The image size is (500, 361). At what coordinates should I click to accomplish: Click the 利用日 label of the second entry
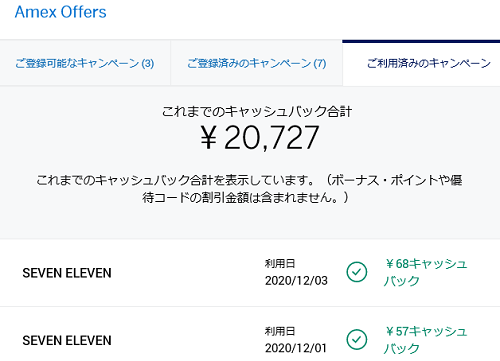(280, 331)
